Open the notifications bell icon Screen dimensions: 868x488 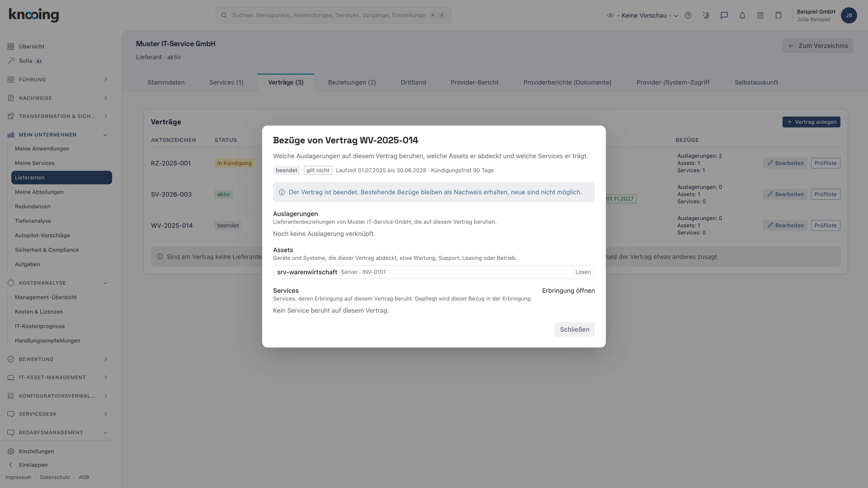click(742, 16)
